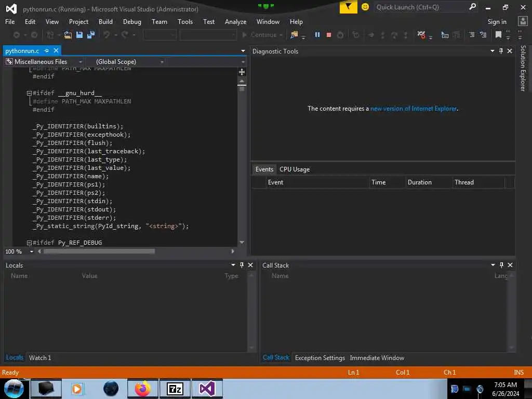Open the 100 % zoom level dropdown

pos(31,251)
